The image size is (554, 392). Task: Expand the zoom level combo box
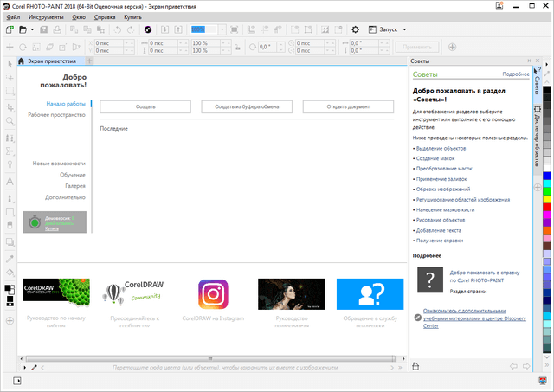coord(222,29)
